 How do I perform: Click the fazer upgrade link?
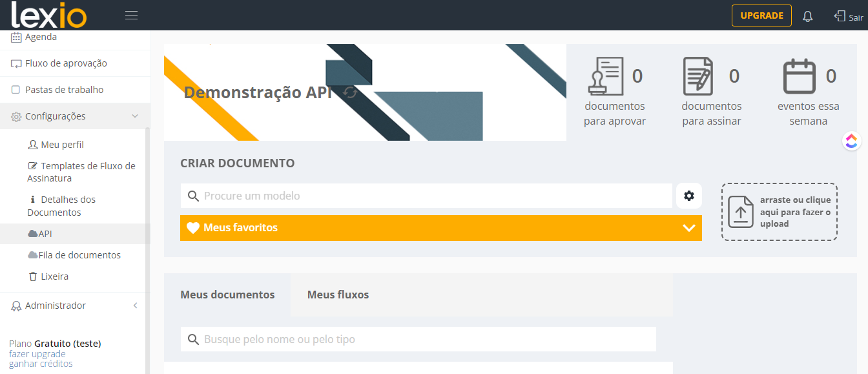[x=37, y=354]
